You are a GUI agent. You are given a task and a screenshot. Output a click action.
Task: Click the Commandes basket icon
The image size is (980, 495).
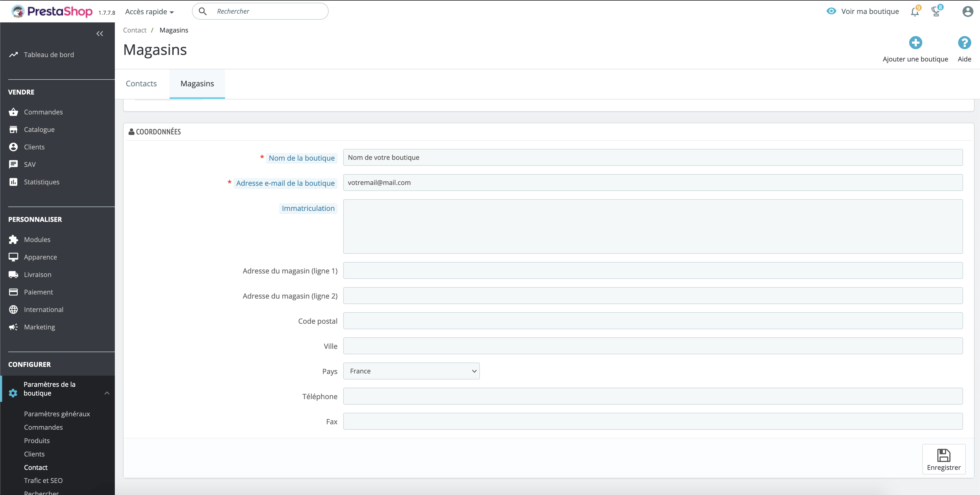point(13,112)
